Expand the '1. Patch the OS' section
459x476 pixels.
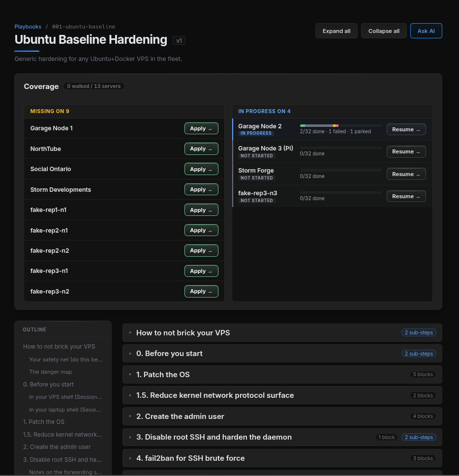[x=282, y=375]
